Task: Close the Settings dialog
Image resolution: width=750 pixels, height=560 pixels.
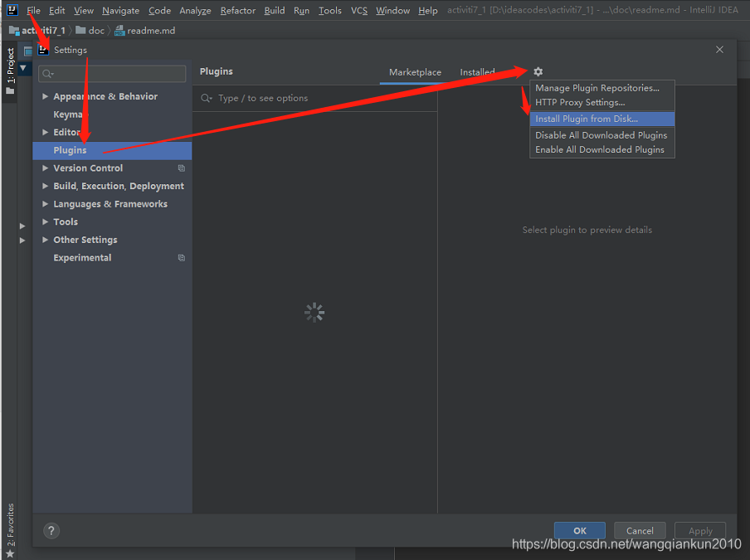Action: tap(719, 50)
